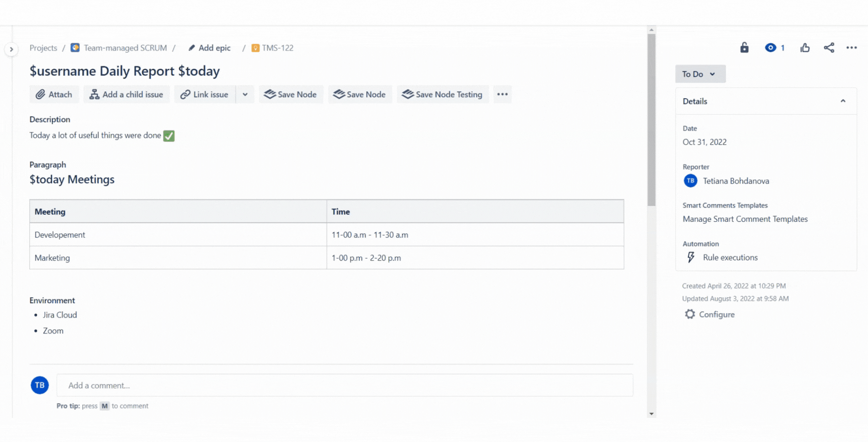Screen dimensions: 868x442
Task: Click the Add a comment field
Action: [x=344, y=385]
